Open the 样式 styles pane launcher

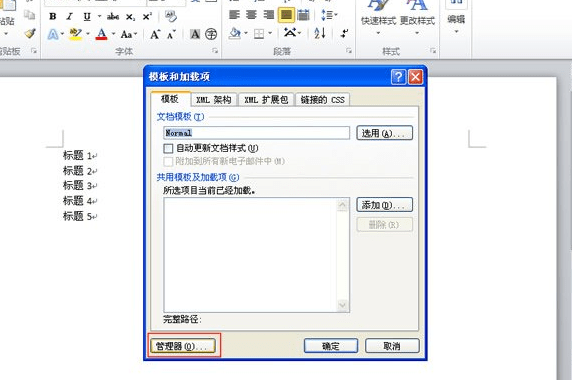coord(433,51)
